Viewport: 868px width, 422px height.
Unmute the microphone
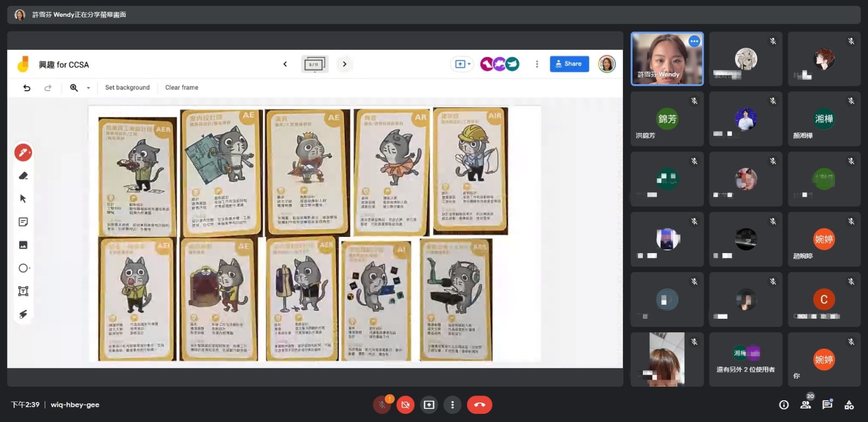click(x=382, y=405)
